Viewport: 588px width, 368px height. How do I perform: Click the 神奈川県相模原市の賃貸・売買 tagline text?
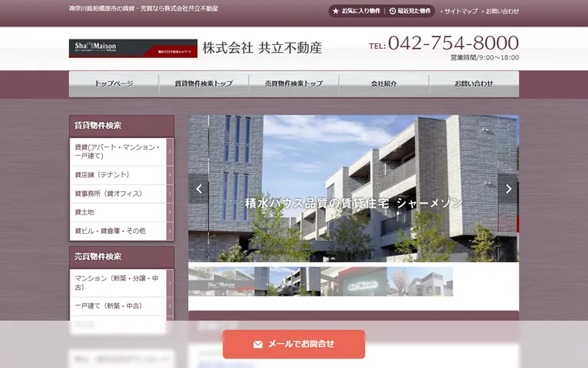coord(144,9)
